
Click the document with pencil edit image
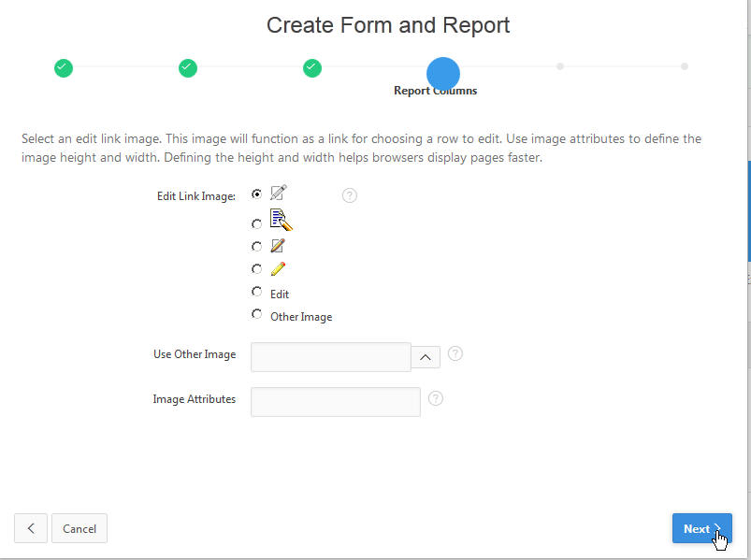click(281, 221)
